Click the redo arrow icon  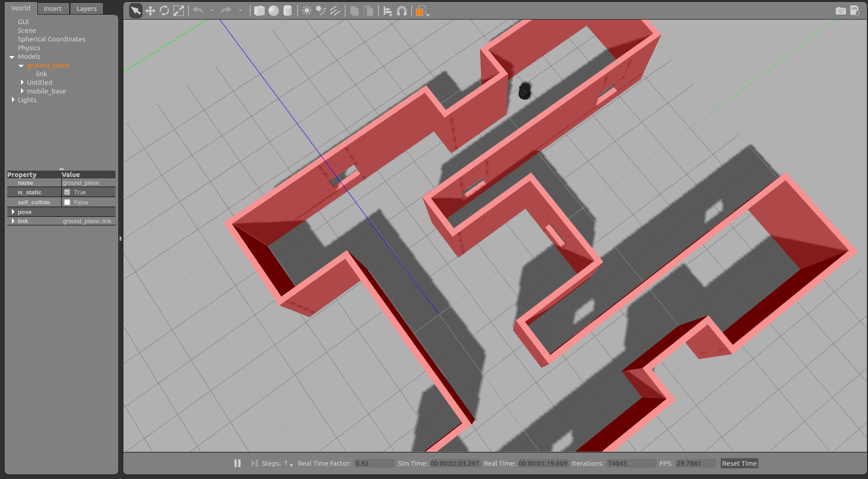(226, 10)
